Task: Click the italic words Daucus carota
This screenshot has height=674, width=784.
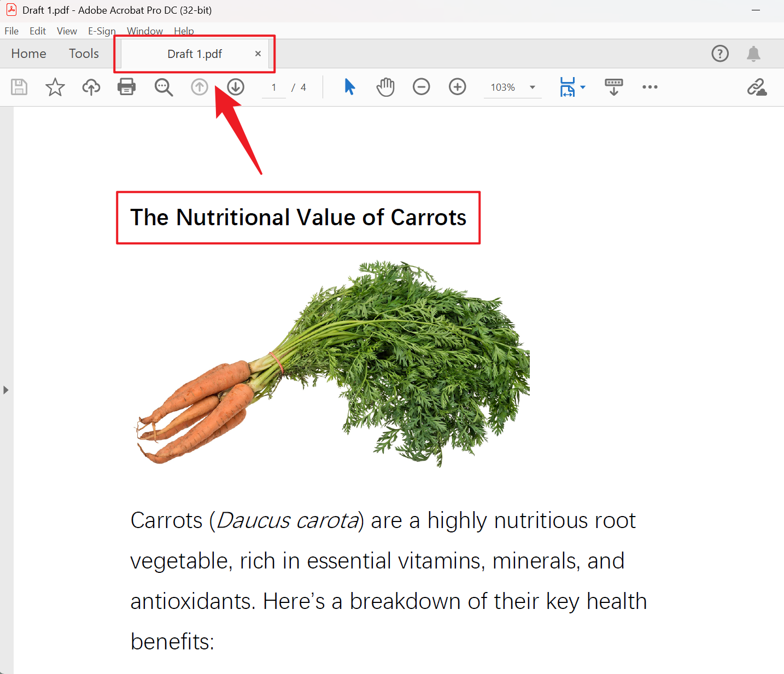Action: 288,520
